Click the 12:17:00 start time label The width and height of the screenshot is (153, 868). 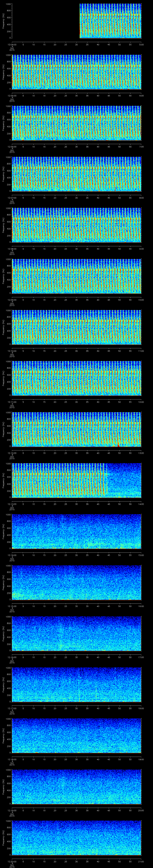point(12,708)
